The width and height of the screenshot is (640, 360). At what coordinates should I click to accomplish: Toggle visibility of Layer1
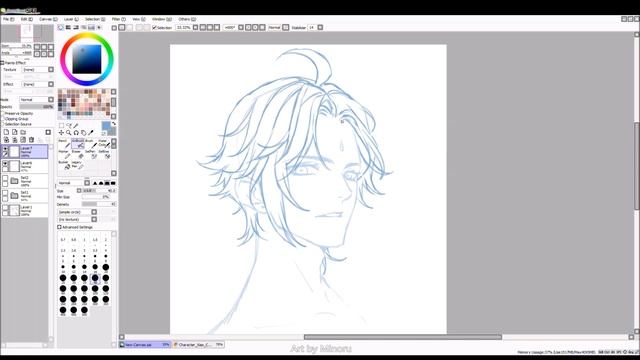click(x=5, y=208)
